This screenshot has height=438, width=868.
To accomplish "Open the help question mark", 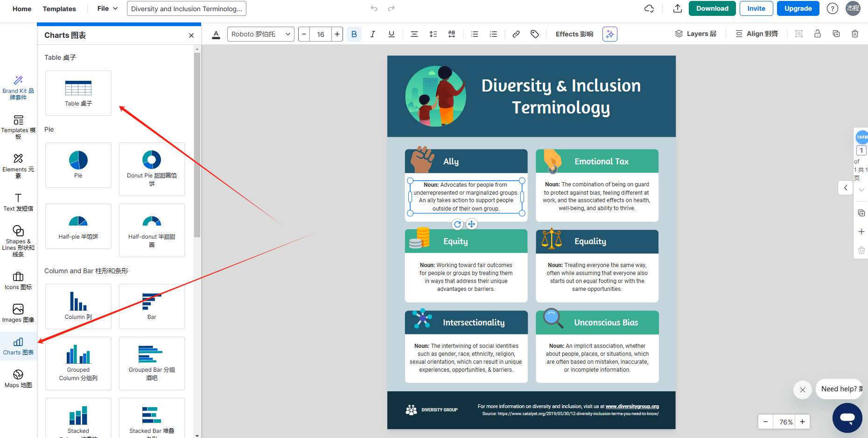I will point(833,8).
